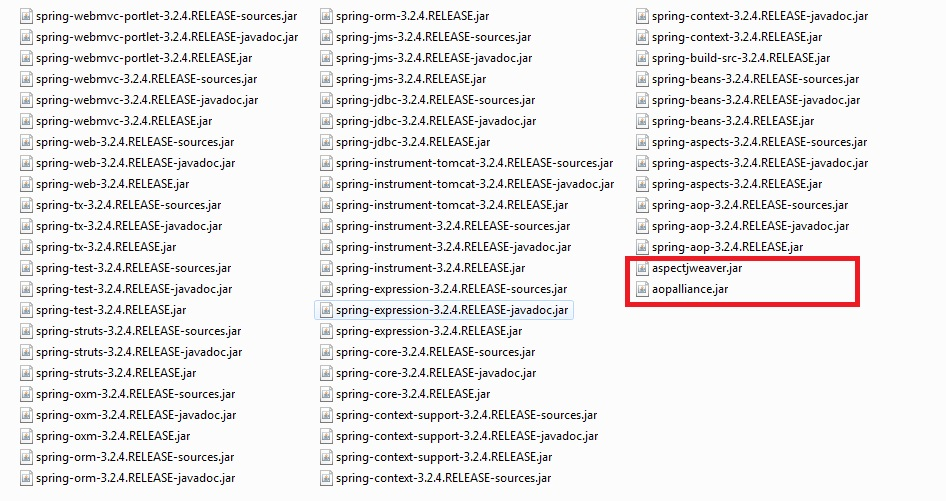Click icon of spring-instrument-3.2.4.RELEASE.jar

326,268
